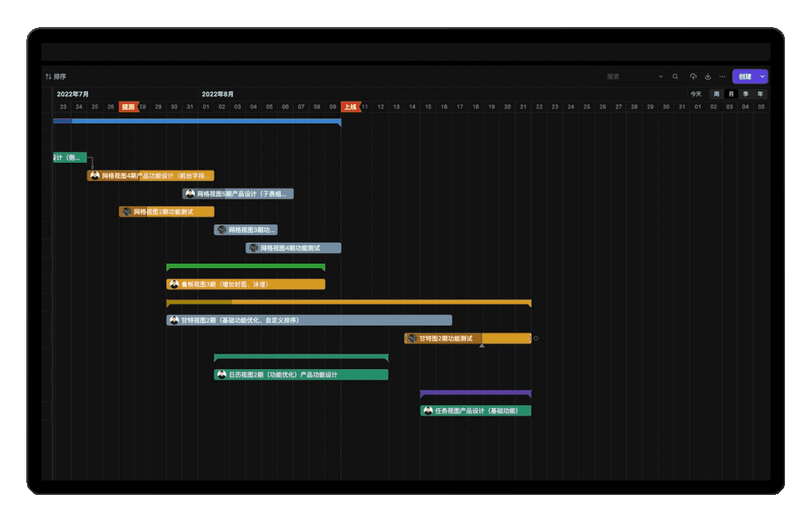Image resolution: width=812 pixels, height=522 pixels.
Task: Click the cloud upload icon
Action: 693,77
